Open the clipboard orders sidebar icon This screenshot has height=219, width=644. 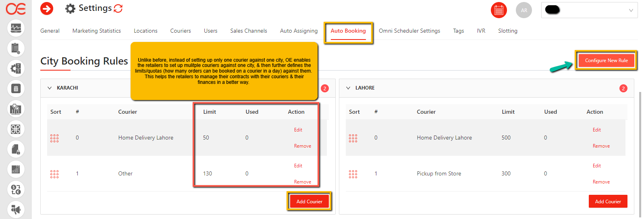[16, 48]
